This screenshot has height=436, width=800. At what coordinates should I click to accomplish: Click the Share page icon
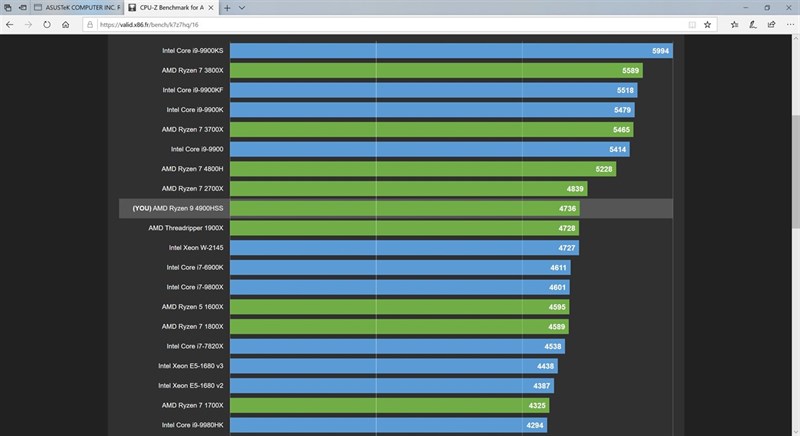(771, 24)
